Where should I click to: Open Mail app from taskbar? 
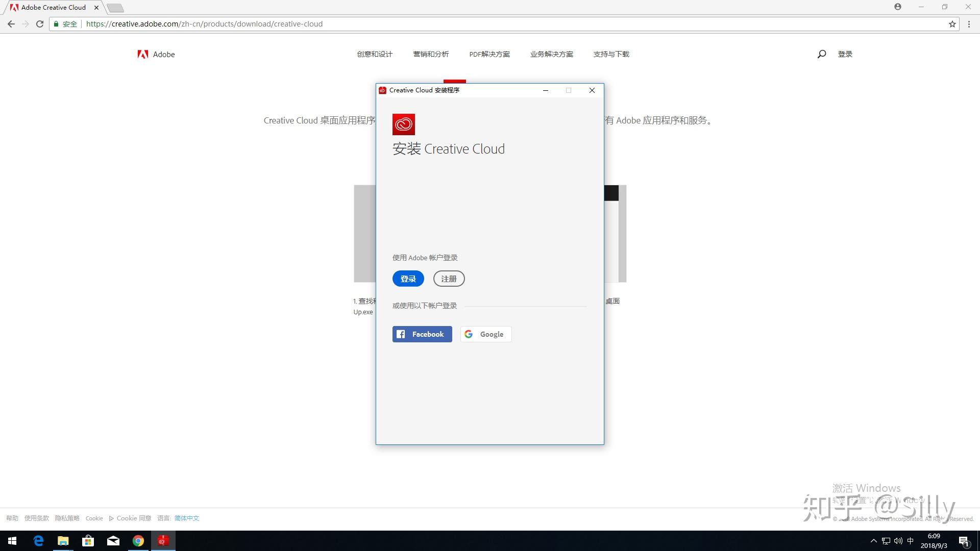click(113, 541)
